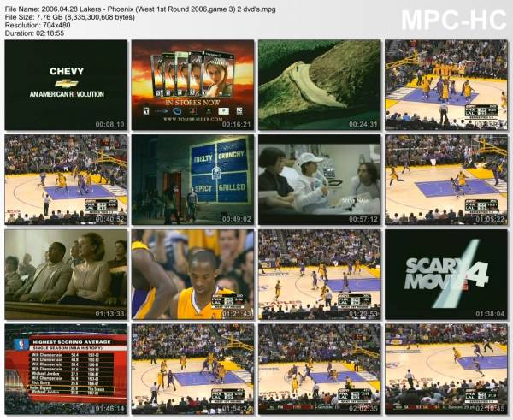
Task: Select the court thumbnail at 00:40:52
Action: (66, 180)
